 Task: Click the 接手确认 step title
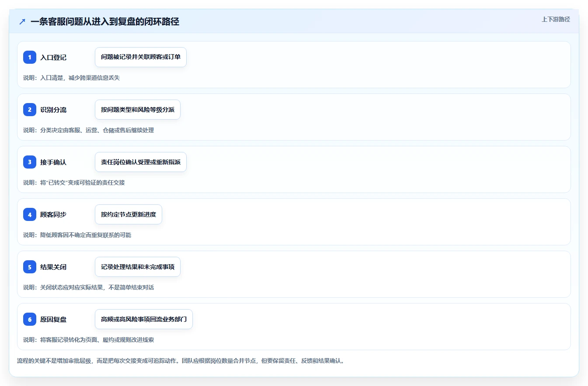click(x=53, y=162)
